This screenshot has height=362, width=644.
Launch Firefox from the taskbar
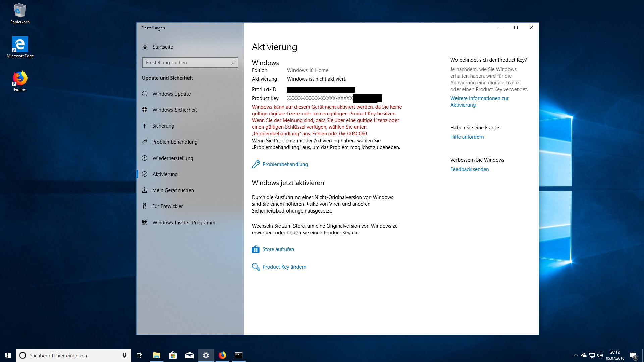pos(222,355)
